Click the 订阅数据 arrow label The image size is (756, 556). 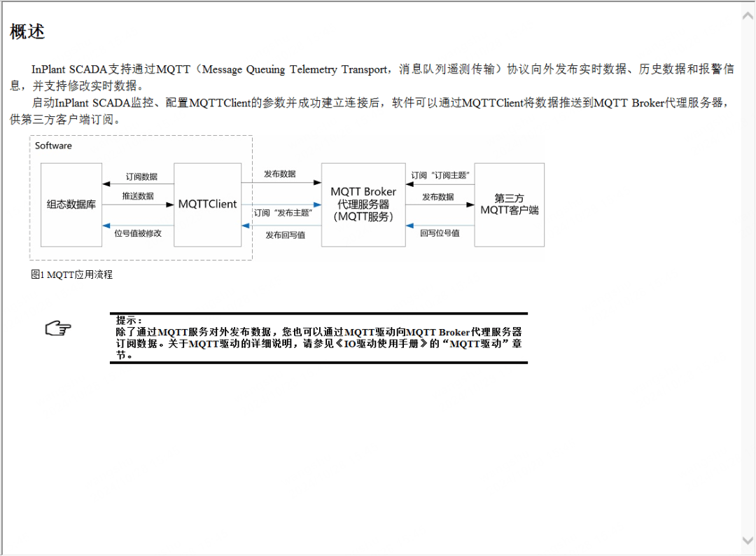tap(141, 176)
